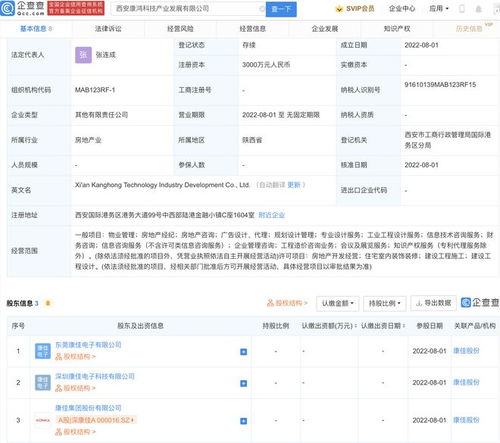
Task: Click the taxpayer ID 91610139MAB123RF15
Action: click(440, 85)
